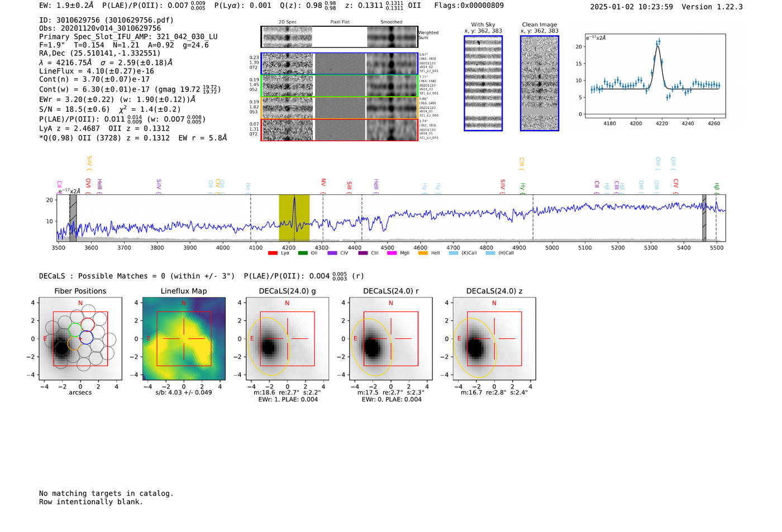This screenshot has height=532, width=782.
Task: Click the yellow highlighted band in full spectrum
Action: (x=294, y=218)
